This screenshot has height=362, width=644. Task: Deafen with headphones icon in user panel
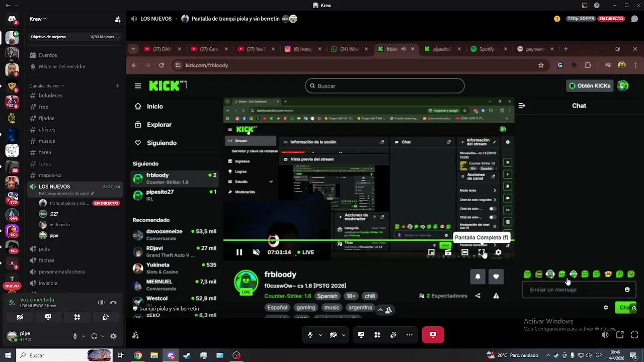coord(94,336)
